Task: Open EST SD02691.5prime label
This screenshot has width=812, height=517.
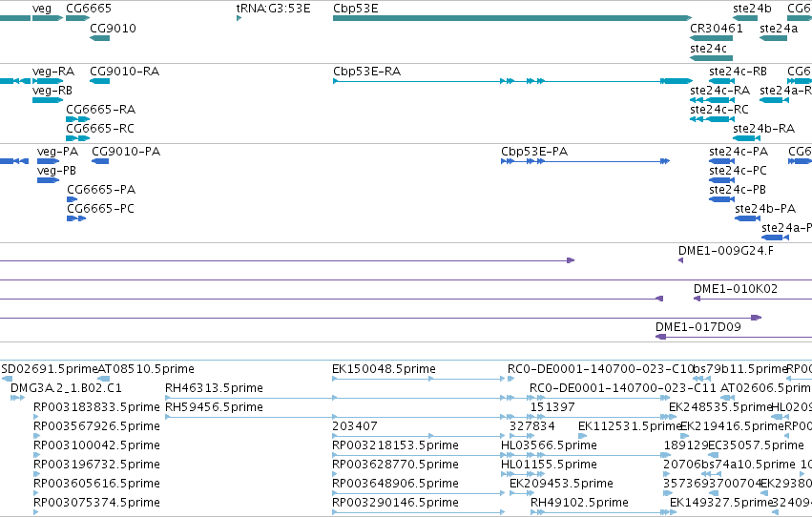Action: point(50,369)
